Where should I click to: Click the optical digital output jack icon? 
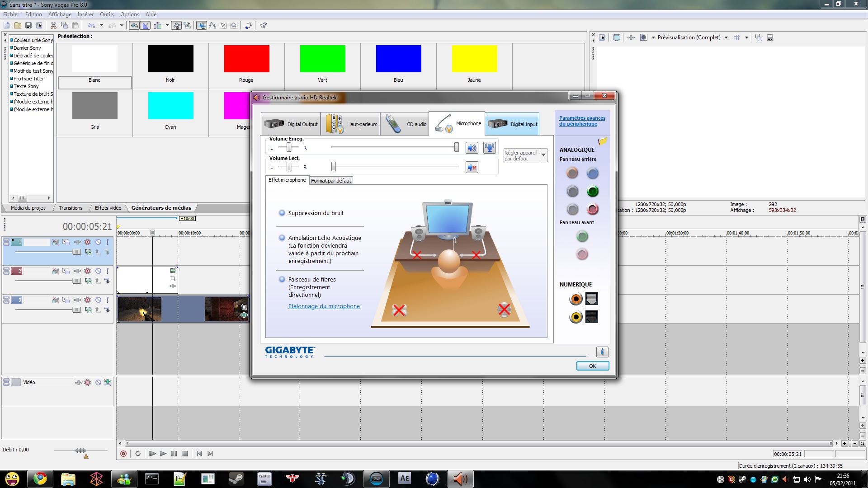click(592, 299)
